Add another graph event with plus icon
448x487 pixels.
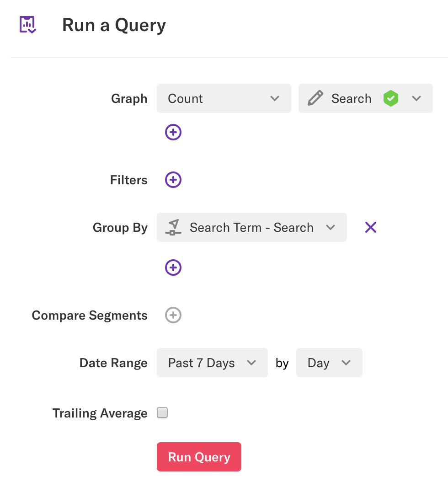tap(173, 132)
